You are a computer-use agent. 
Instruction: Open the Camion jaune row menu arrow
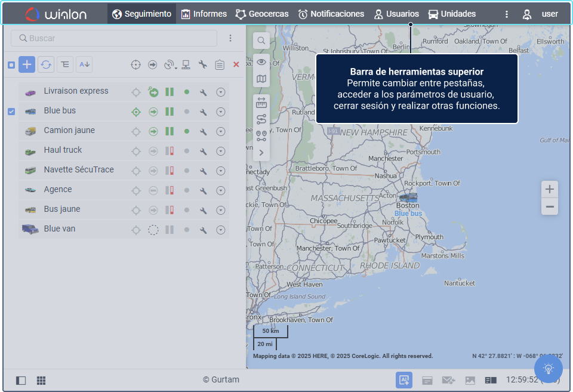tap(220, 132)
